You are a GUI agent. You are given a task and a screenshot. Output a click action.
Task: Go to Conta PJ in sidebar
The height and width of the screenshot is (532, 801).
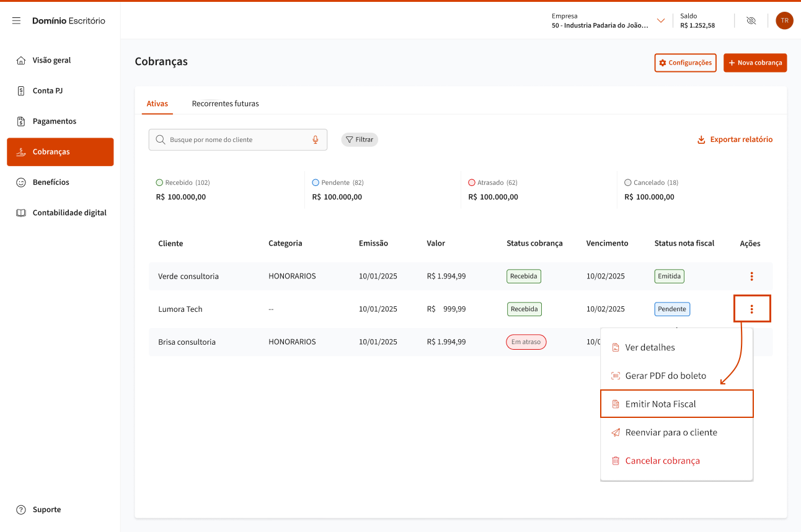point(47,91)
